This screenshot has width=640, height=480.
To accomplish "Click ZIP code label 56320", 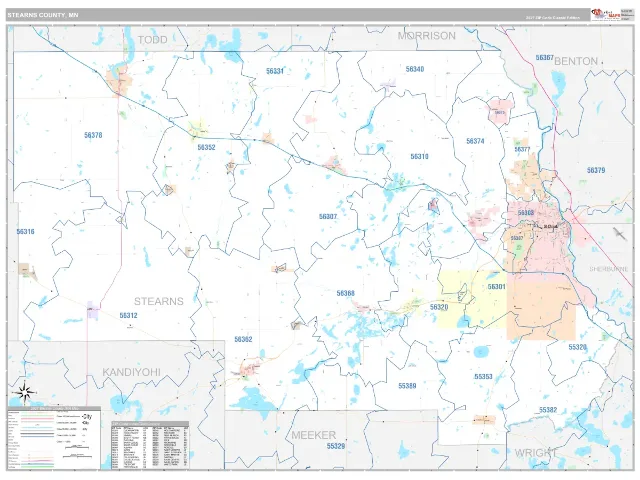I will [x=439, y=307].
